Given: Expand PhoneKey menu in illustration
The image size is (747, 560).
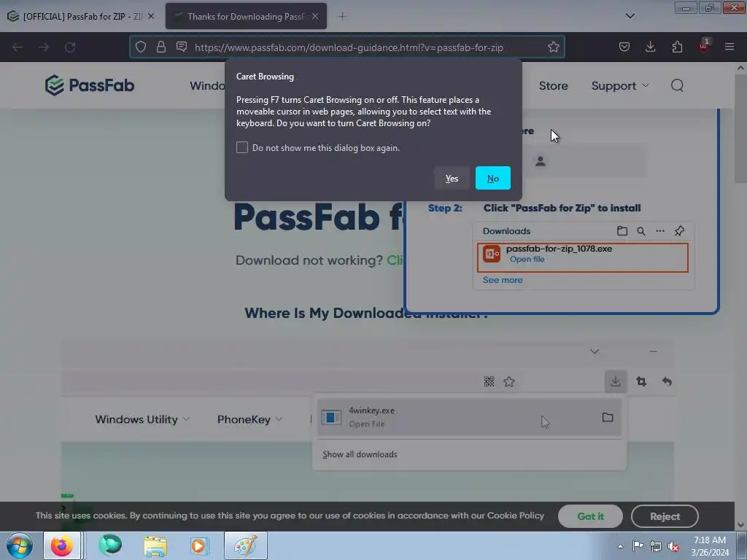Looking at the screenshot, I should click(x=249, y=419).
